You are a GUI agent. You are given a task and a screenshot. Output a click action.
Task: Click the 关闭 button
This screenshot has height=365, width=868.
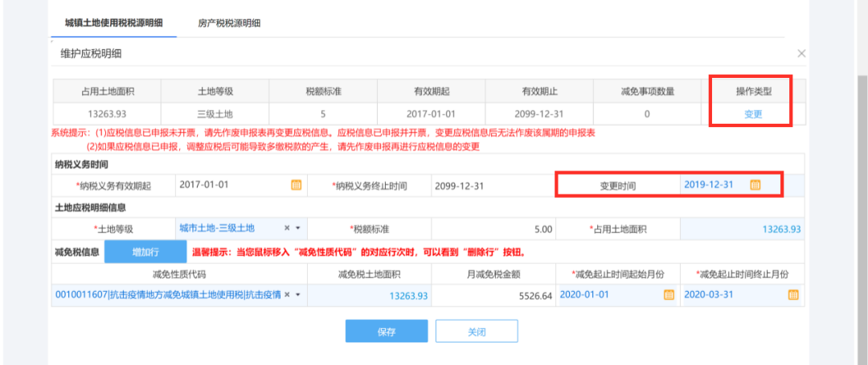[477, 331]
